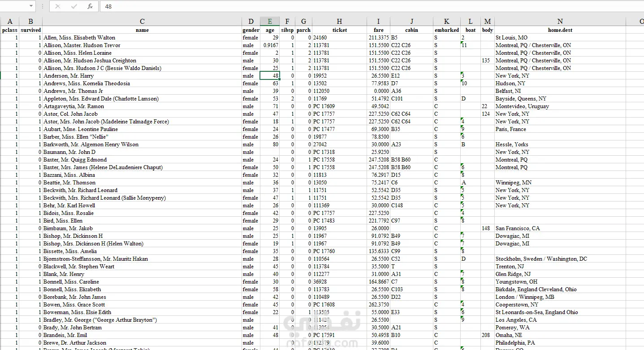
Task: Select ticket cell "PC 17609"
Action: tap(339, 106)
